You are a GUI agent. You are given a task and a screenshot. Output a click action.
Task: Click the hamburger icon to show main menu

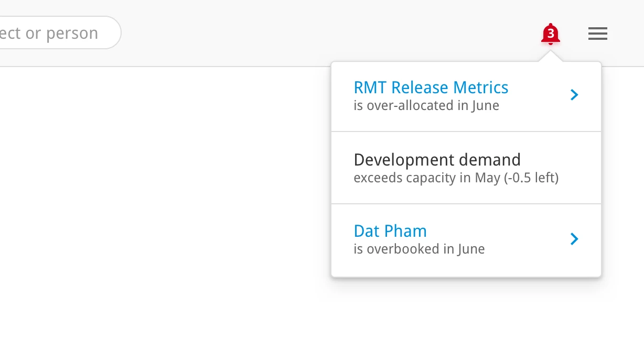pyautogui.click(x=597, y=34)
